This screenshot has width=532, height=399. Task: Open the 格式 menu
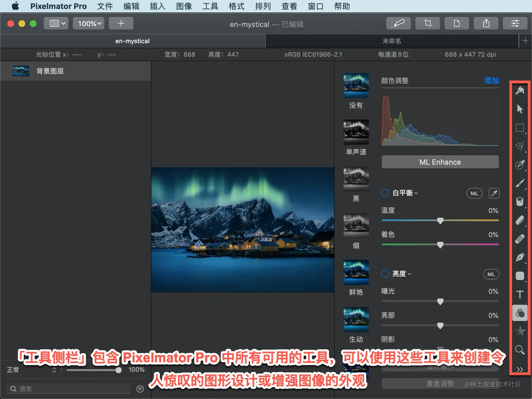236,6
